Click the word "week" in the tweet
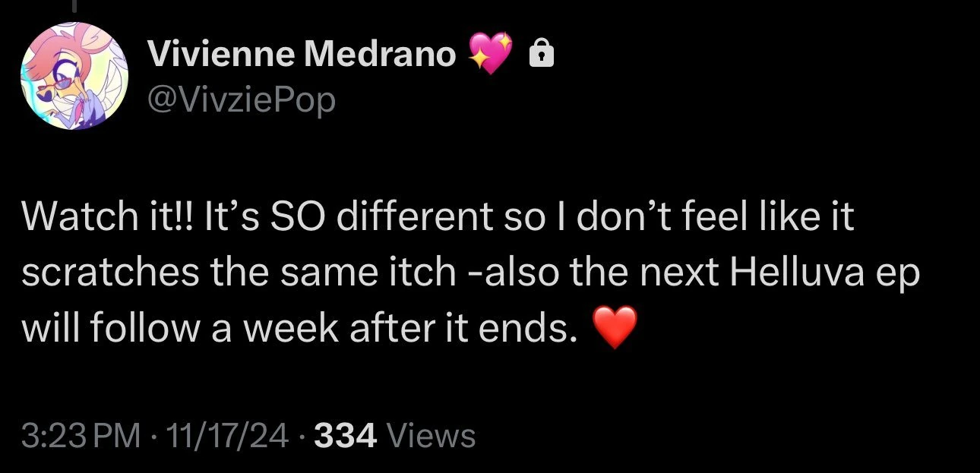Screen dimensions: 980x473 283,330
